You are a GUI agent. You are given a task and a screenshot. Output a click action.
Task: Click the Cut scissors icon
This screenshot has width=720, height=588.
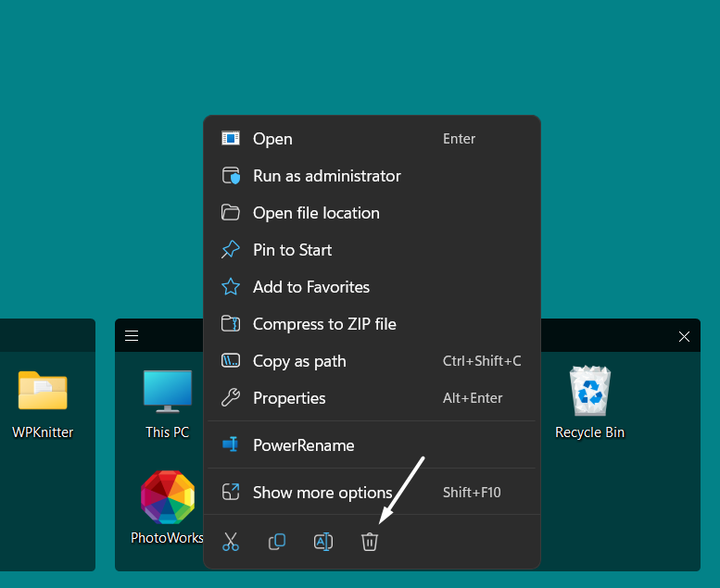click(231, 543)
